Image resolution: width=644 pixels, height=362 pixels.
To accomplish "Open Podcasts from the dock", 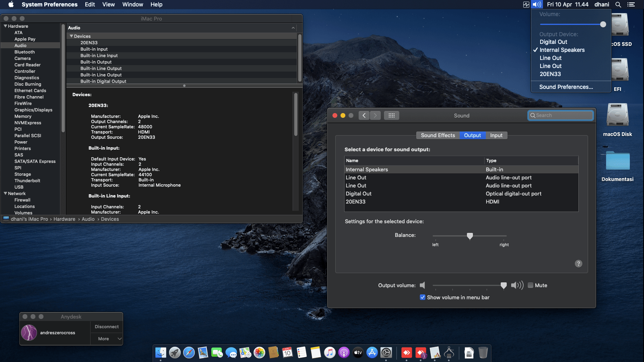I will [x=344, y=353].
